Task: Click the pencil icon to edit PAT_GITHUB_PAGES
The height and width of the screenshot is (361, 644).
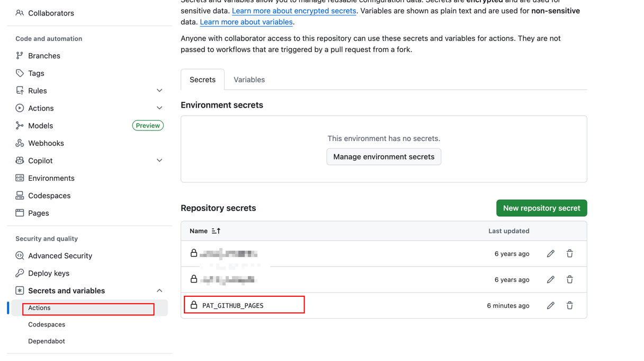Action: point(550,305)
